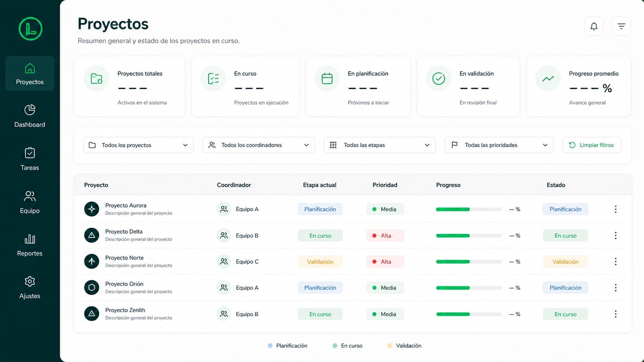
Task: Click the Validación legend yellow dot
Action: (x=390, y=346)
